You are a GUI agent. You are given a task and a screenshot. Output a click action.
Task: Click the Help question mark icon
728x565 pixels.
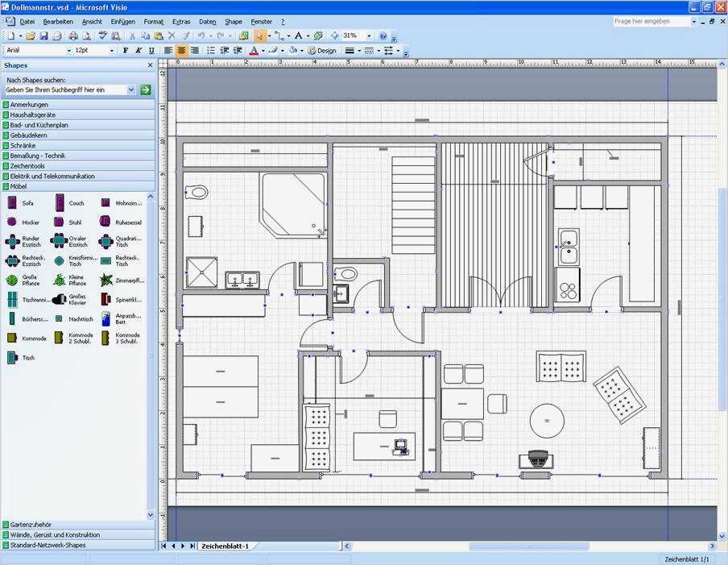coord(383,35)
